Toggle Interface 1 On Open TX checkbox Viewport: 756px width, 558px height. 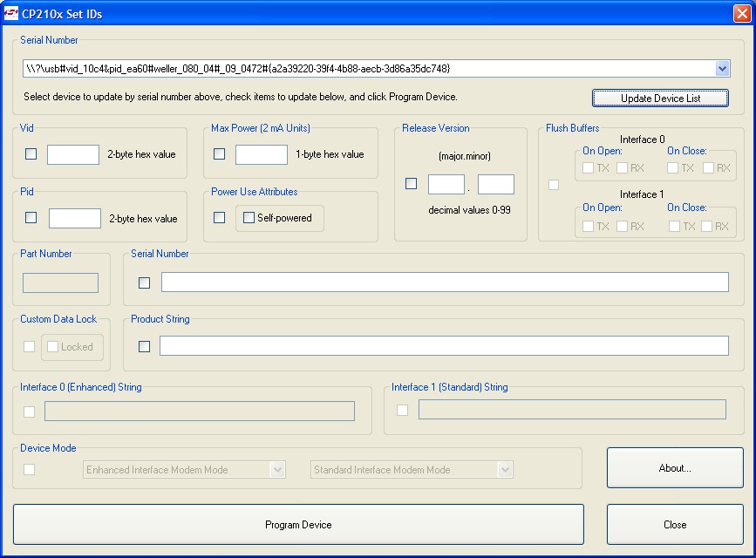(589, 226)
